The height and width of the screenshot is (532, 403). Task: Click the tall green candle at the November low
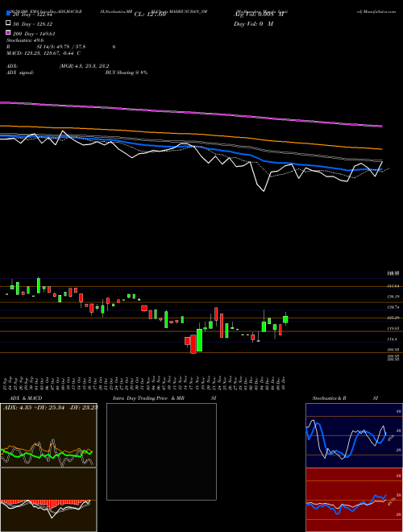pos(199,340)
